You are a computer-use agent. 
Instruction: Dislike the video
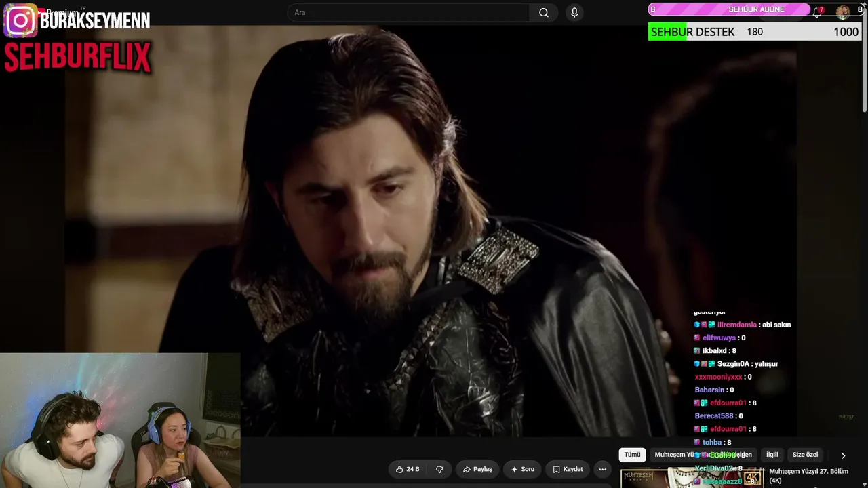click(439, 469)
